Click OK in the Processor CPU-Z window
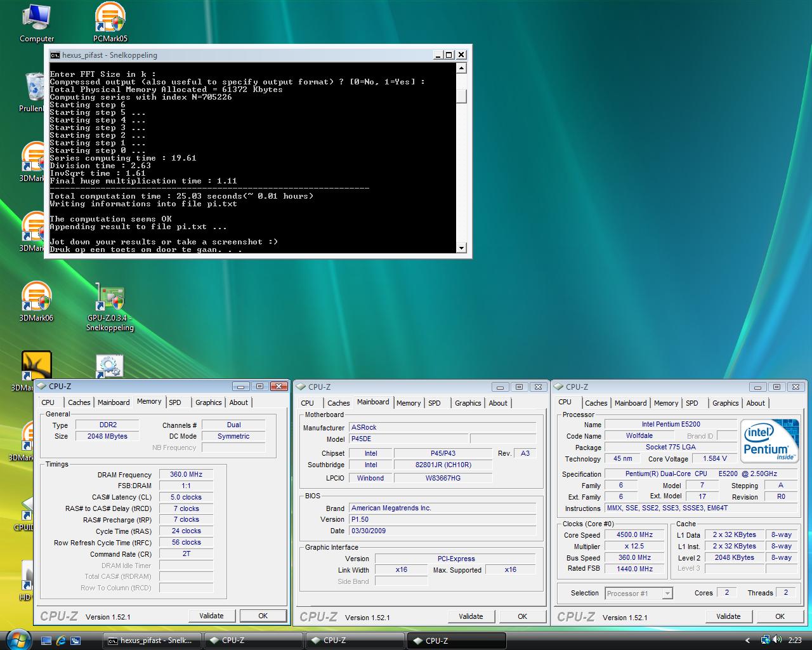The image size is (812, 650). click(x=780, y=616)
